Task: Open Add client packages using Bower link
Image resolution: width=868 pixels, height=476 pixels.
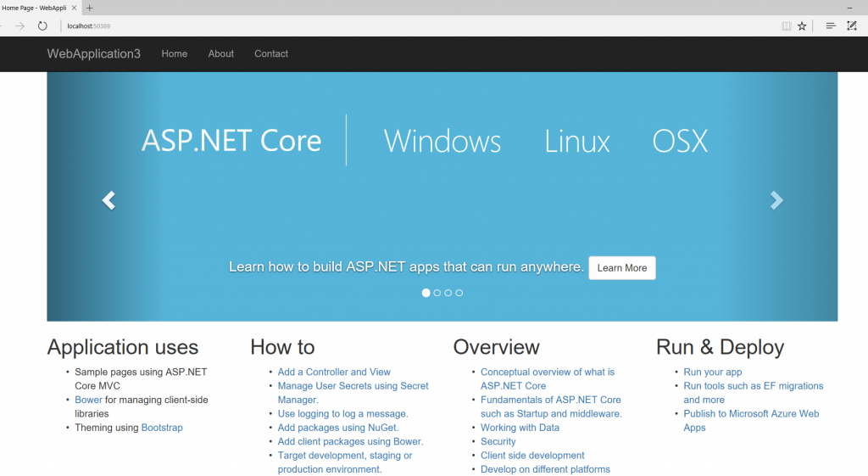Action: [350, 441]
